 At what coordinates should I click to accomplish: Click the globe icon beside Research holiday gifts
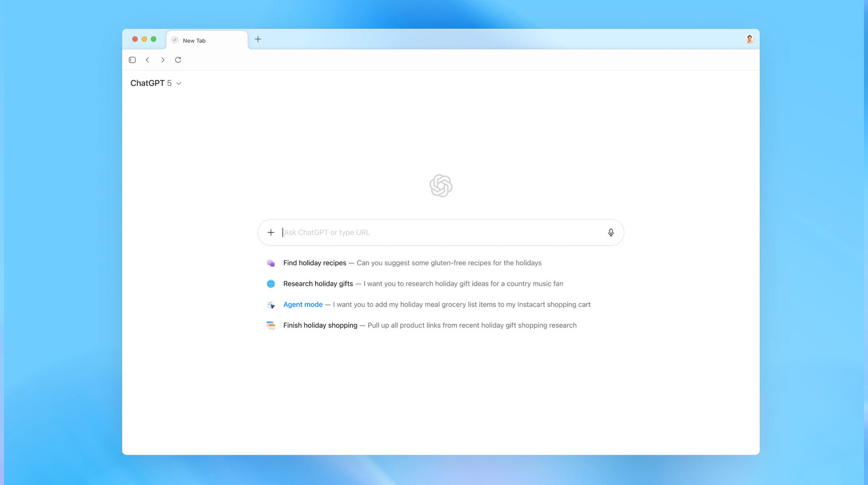point(271,284)
